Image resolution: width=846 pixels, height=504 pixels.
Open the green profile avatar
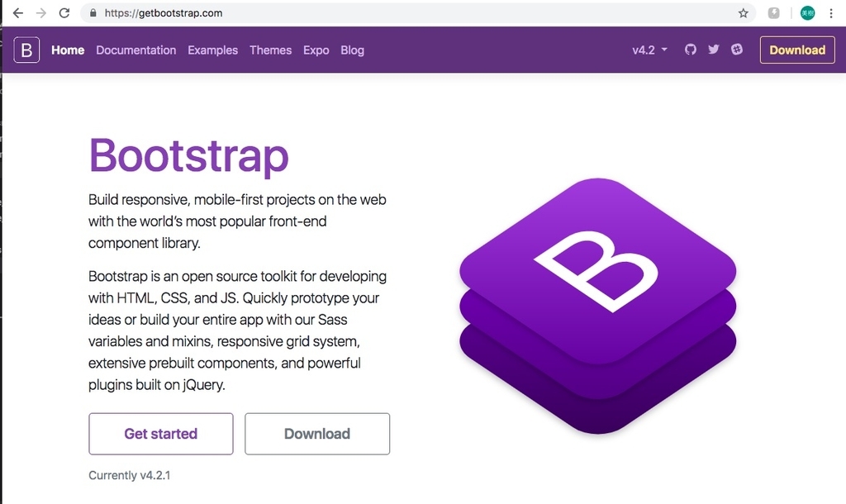(x=807, y=13)
